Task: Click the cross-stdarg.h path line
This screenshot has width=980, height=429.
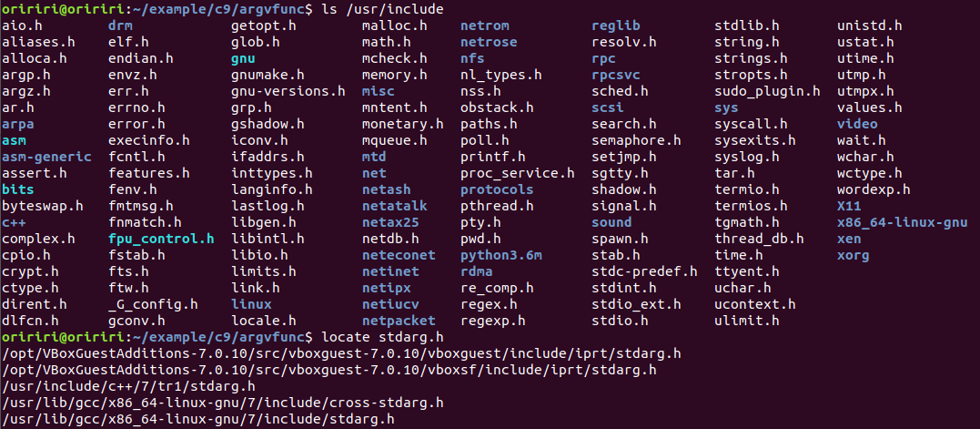Action: (x=222, y=403)
